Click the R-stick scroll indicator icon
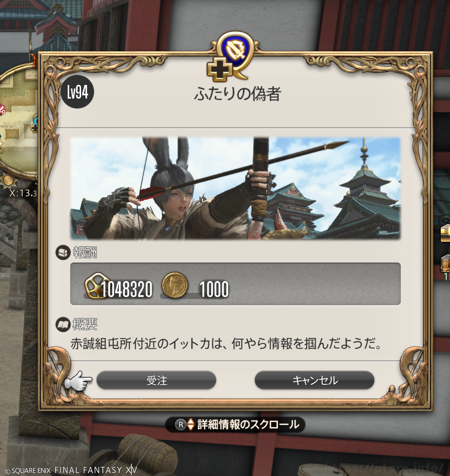450x476 pixels. point(181,425)
